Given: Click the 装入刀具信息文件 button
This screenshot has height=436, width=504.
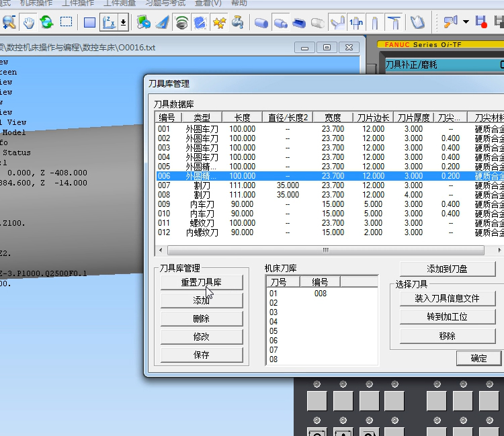Looking at the screenshot, I should [x=448, y=298].
